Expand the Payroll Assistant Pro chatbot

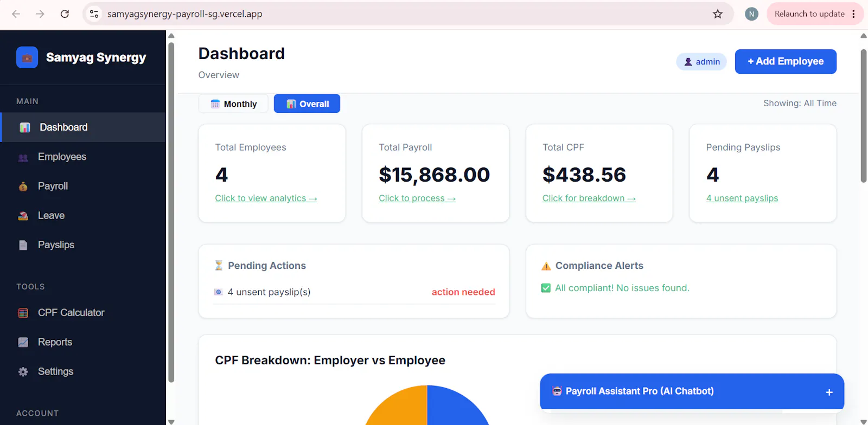[692, 391]
